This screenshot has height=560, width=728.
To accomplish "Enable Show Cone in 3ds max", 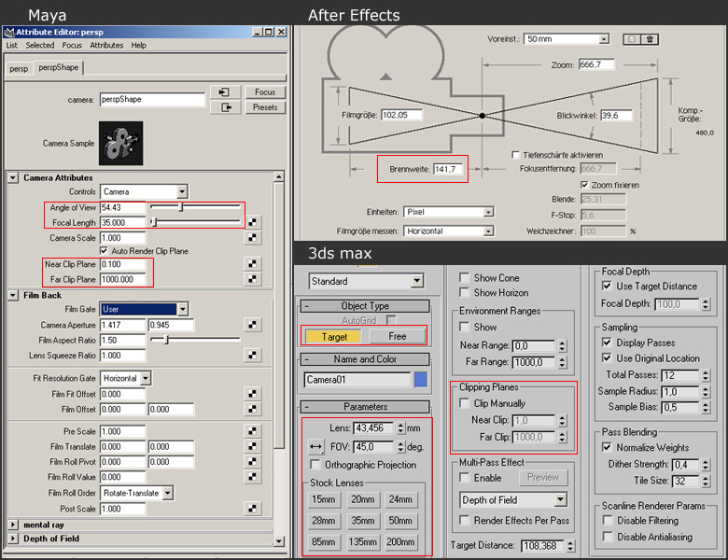I will click(464, 278).
